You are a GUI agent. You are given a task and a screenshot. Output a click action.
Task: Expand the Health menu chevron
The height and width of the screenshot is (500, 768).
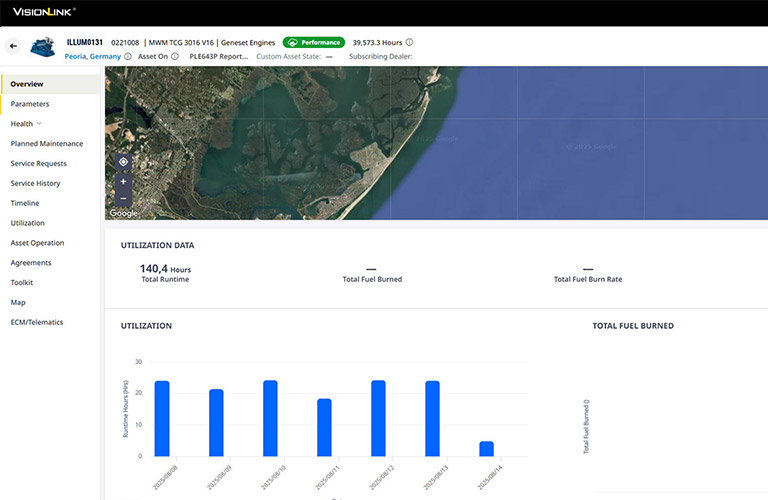[x=39, y=124]
